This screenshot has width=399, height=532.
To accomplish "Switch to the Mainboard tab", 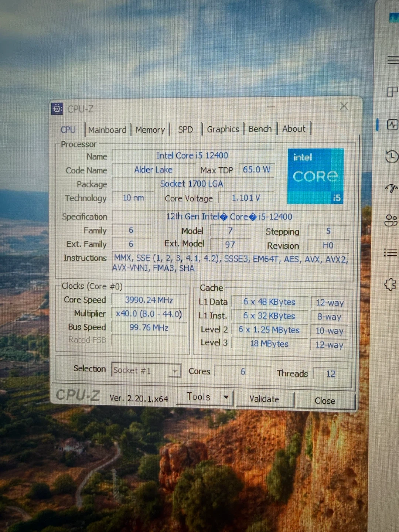I will coord(108,130).
